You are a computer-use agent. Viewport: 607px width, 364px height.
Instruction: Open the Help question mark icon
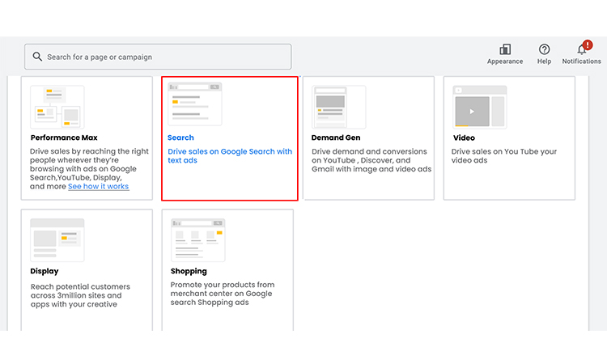[544, 49]
